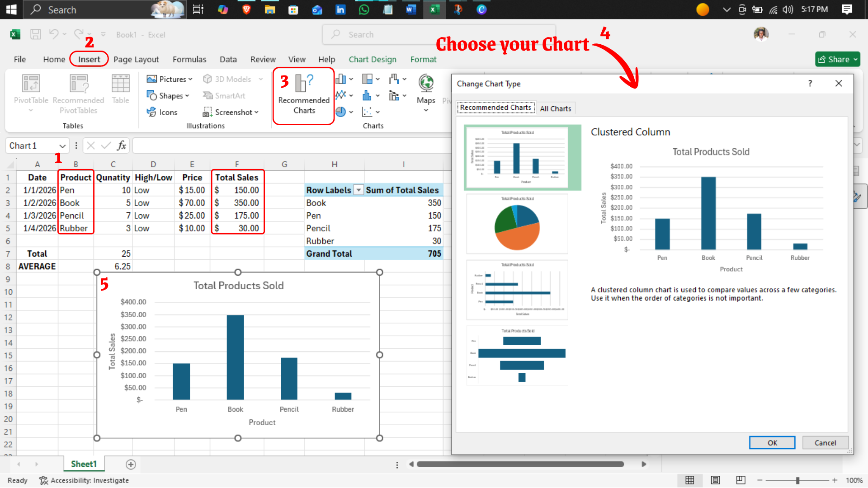The width and height of the screenshot is (868, 488).
Task: Expand the Name Box dropdown arrow
Action: (x=62, y=146)
